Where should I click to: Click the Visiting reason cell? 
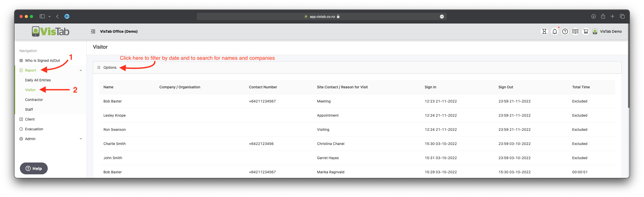pos(323,130)
